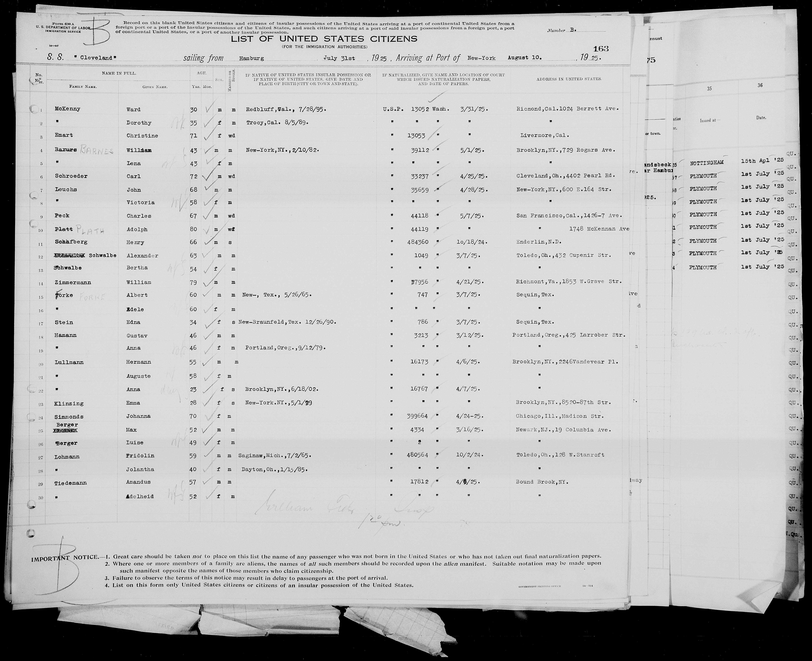812x661 pixels.
Task: Select family name 'Schroeder'
Action: [71, 176]
